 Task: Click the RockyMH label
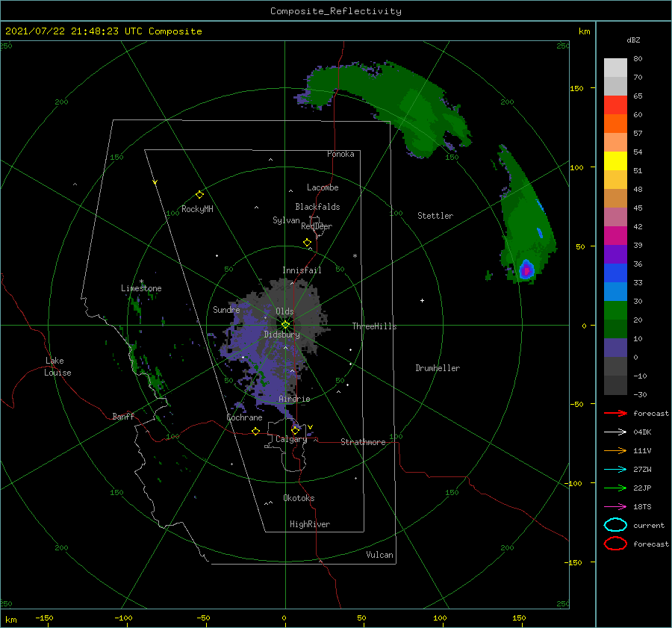tap(197, 209)
